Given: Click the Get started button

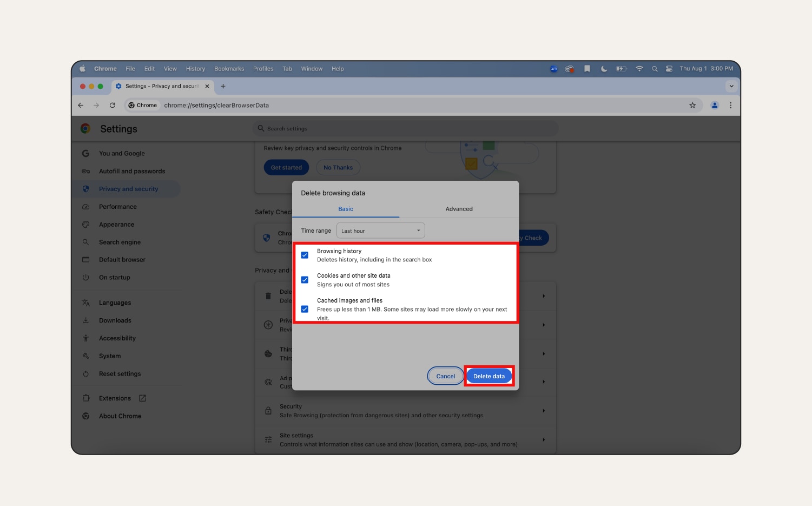Looking at the screenshot, I should click(x=286, y=168).
